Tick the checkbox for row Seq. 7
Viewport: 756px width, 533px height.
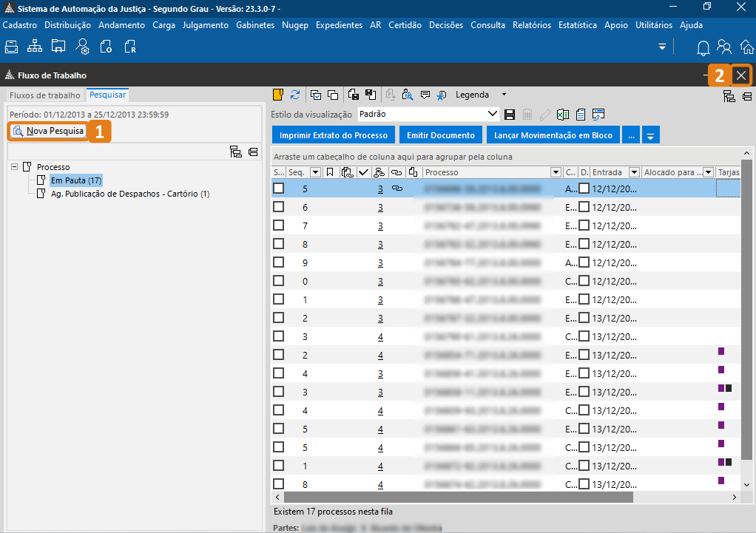click(x=279, y=225)
